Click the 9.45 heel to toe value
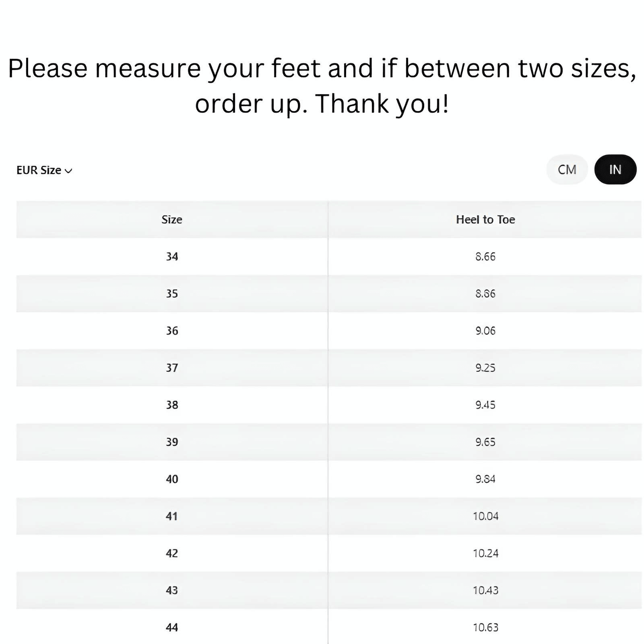 click(485, 405)
